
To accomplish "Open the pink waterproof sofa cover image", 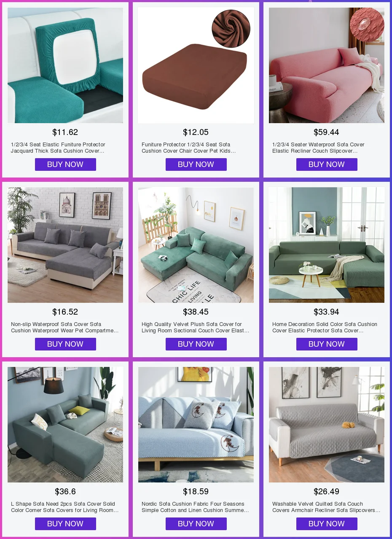I will coord(327,65).
